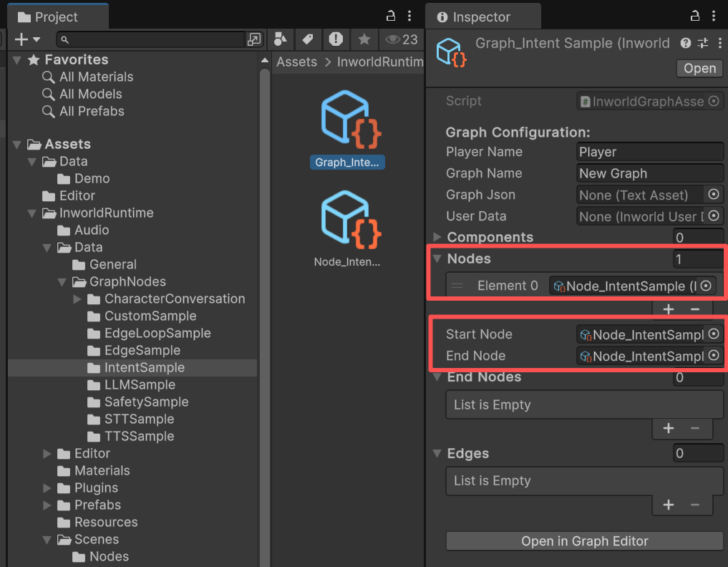The height and width of the screenshot is (567, 728).
Task: Expand the Plugins folder arrow
Action: [x=47, y=488]
